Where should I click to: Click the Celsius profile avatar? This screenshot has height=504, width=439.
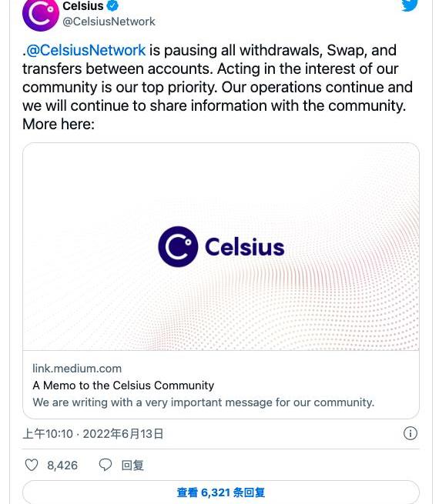[x=41, y=14]
